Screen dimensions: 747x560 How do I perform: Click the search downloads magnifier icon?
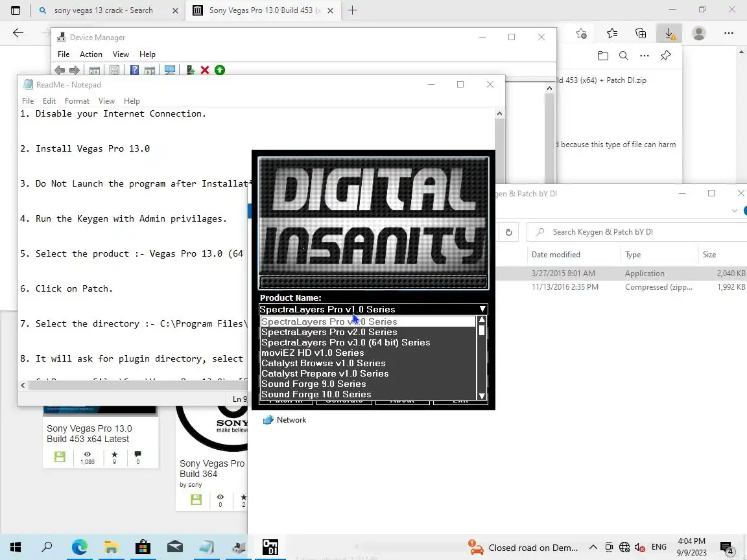(x=623, y=56)
